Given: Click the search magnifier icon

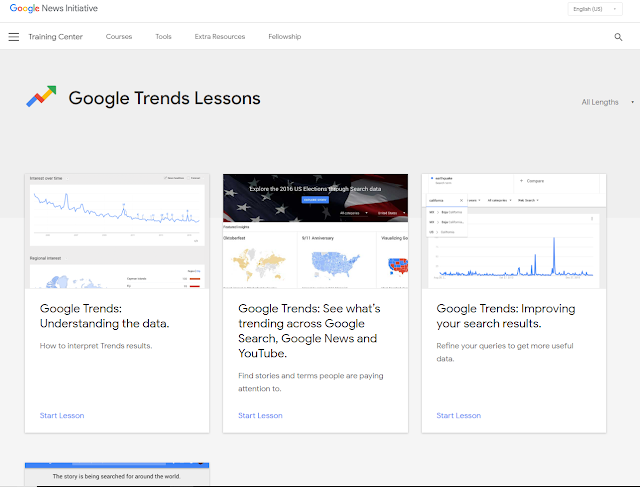Looking at the screenshot, I should click(618, 37).
